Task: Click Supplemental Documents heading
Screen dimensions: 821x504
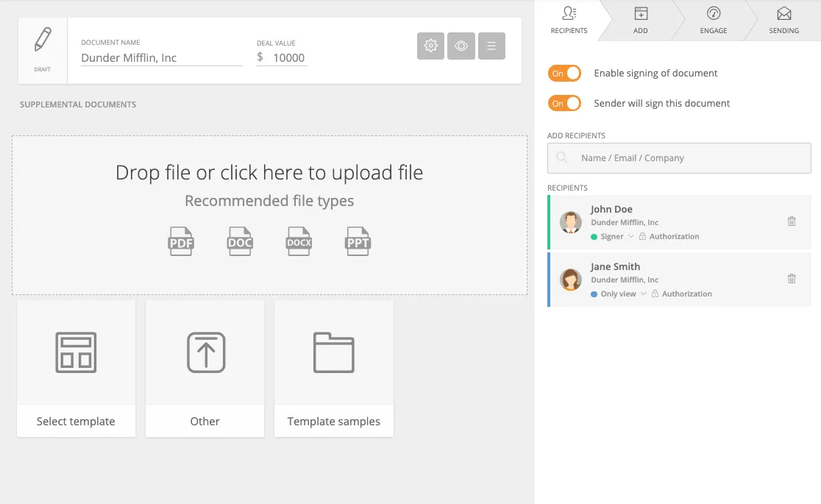Action: coord(78,104)
